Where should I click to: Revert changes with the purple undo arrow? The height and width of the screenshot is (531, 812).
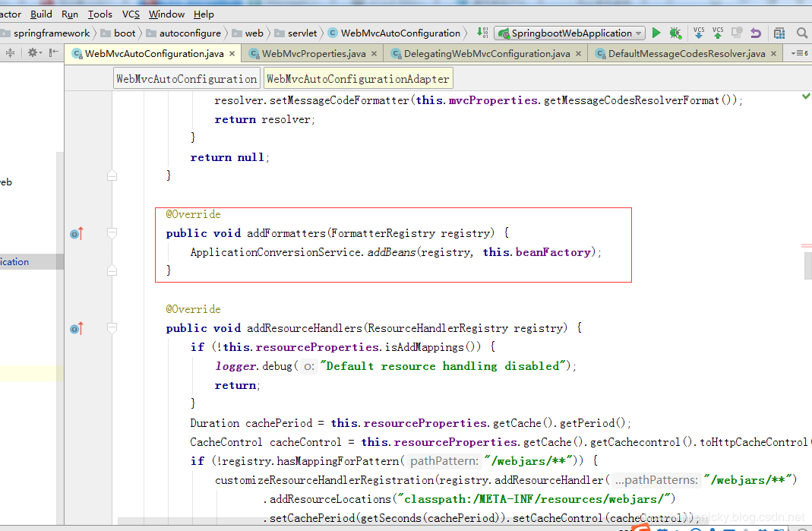click(755, 33)
